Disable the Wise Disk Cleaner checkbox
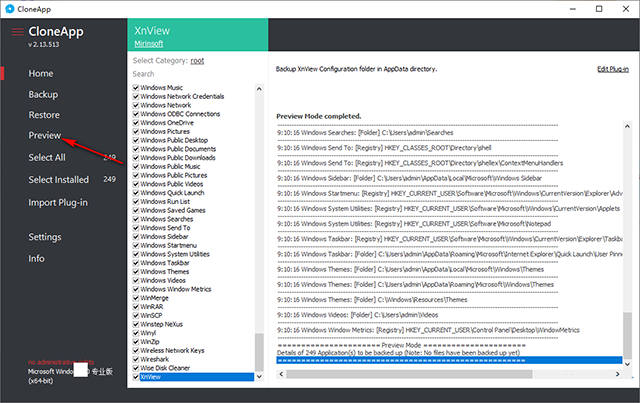 [x=136, y=368]
